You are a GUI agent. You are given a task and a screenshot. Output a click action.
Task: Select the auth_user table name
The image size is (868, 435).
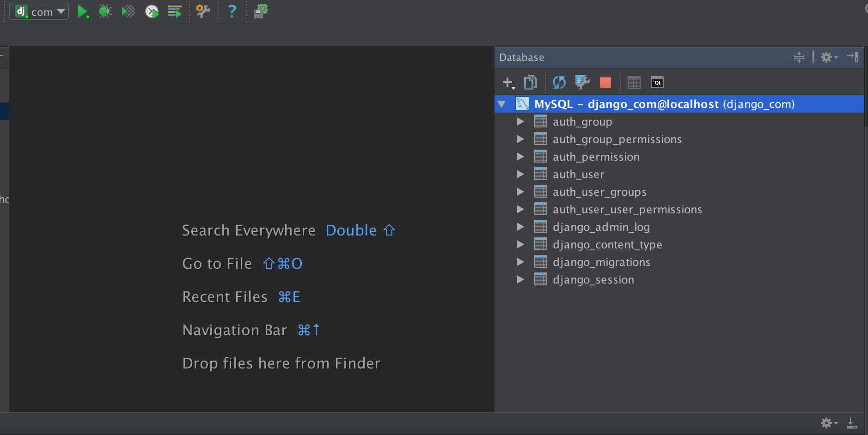point(579,175)
